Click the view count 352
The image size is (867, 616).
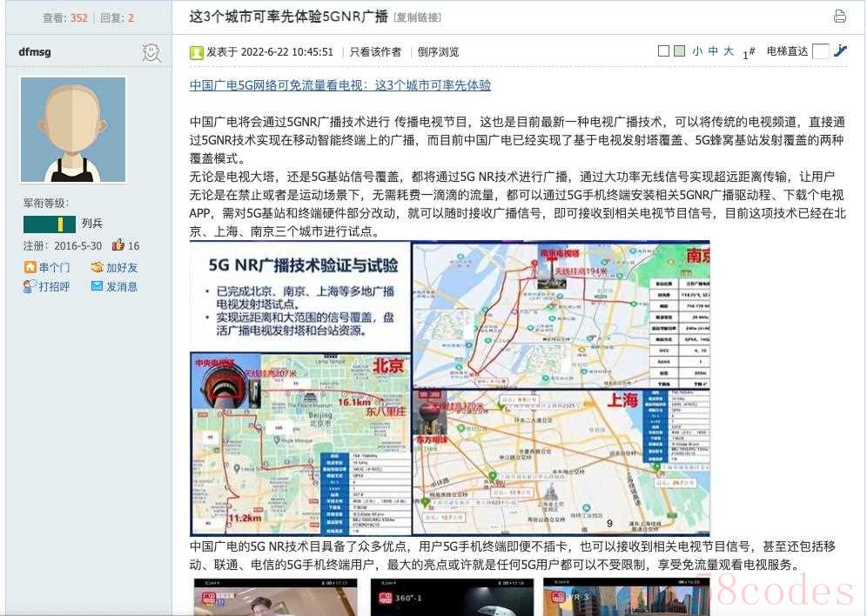(79, 17)
